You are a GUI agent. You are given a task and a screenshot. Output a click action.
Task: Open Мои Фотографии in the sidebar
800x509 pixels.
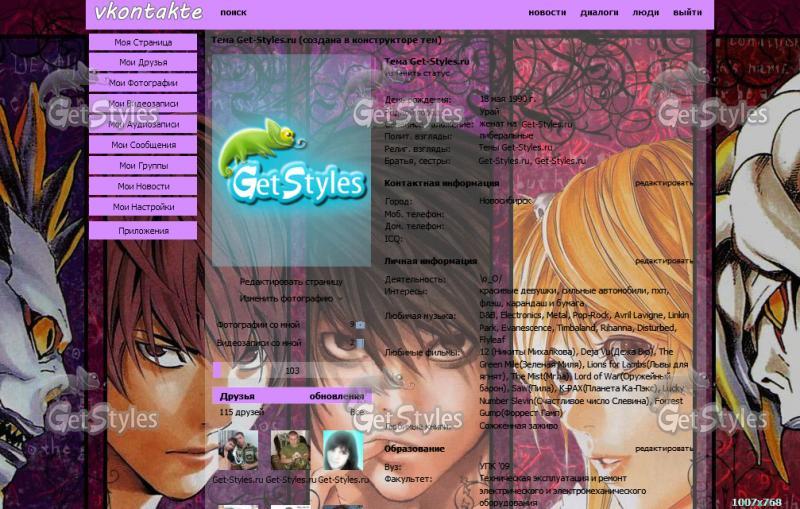pos(143,83)
